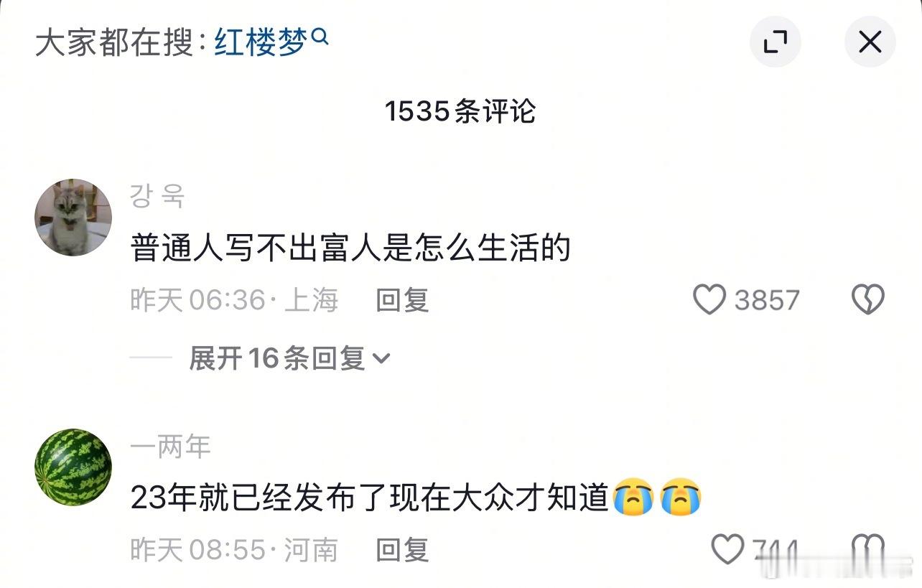Expand the 16 replies

tap(289, 358)
